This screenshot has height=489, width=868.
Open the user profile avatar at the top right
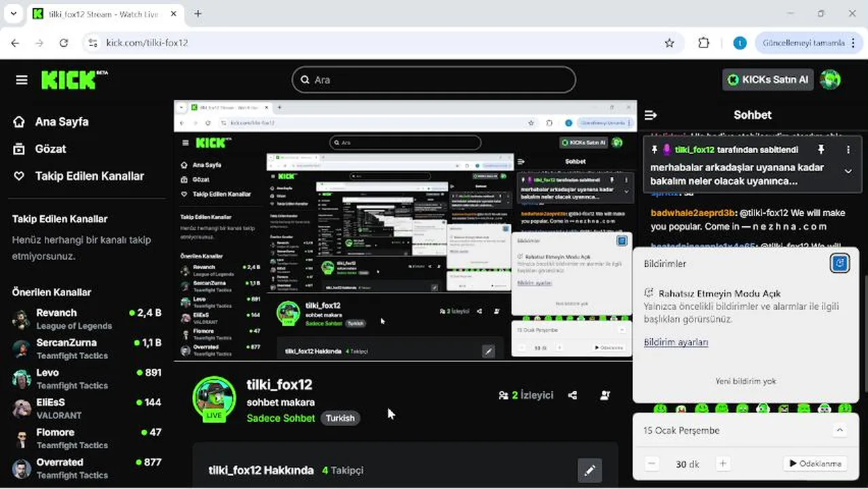point(831,79)
